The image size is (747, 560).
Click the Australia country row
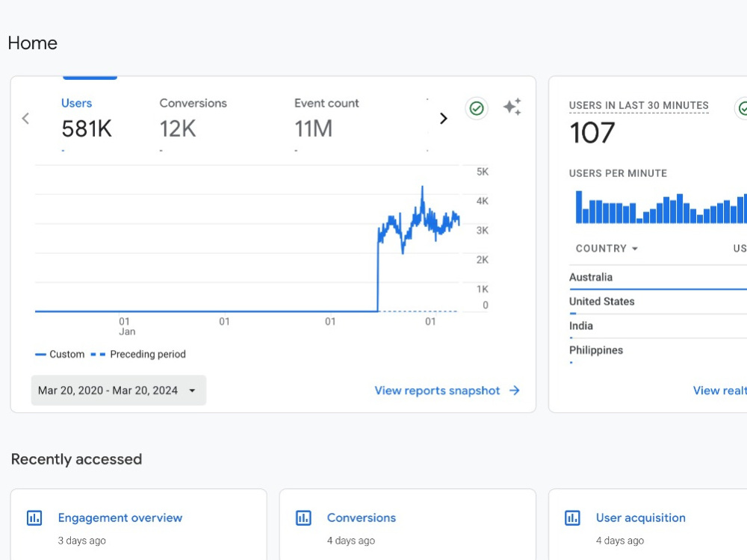tap(658, 278)
